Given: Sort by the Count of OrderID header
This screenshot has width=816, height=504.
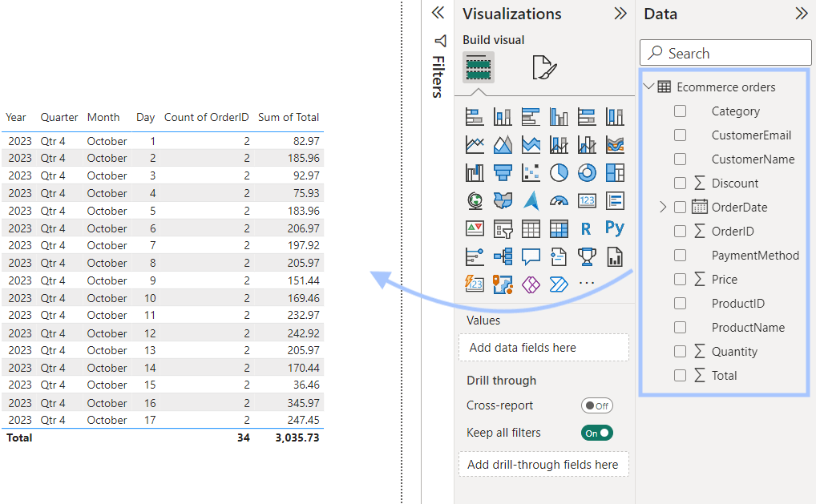Looking at the screenshot, I should click(207, 118).
